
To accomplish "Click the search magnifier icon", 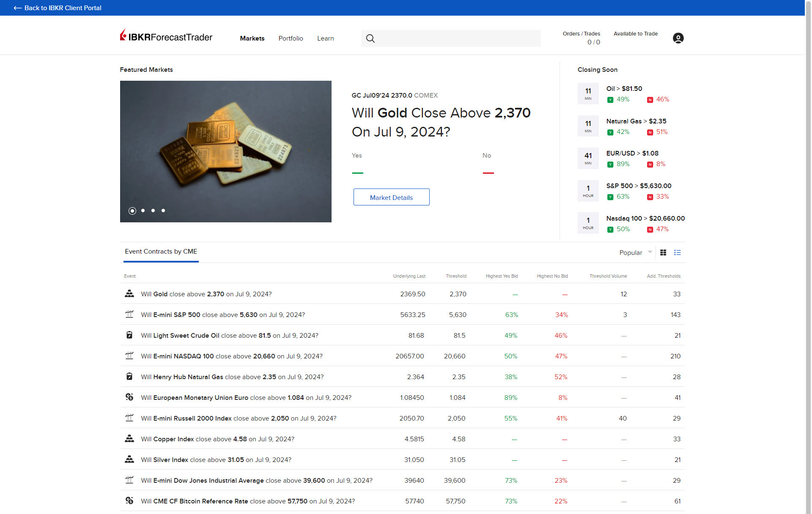I will tap(370, 38).
